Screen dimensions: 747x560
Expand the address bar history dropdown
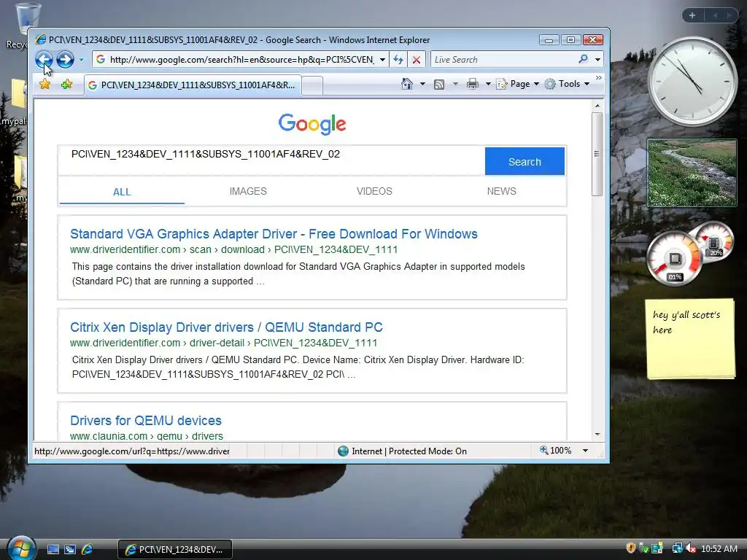(382, 60)
